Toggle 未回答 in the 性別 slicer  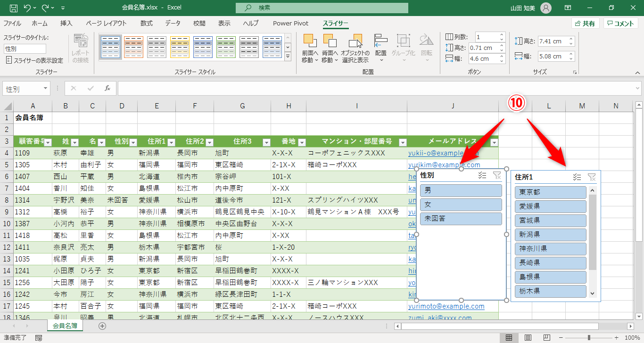coord(461,219)
